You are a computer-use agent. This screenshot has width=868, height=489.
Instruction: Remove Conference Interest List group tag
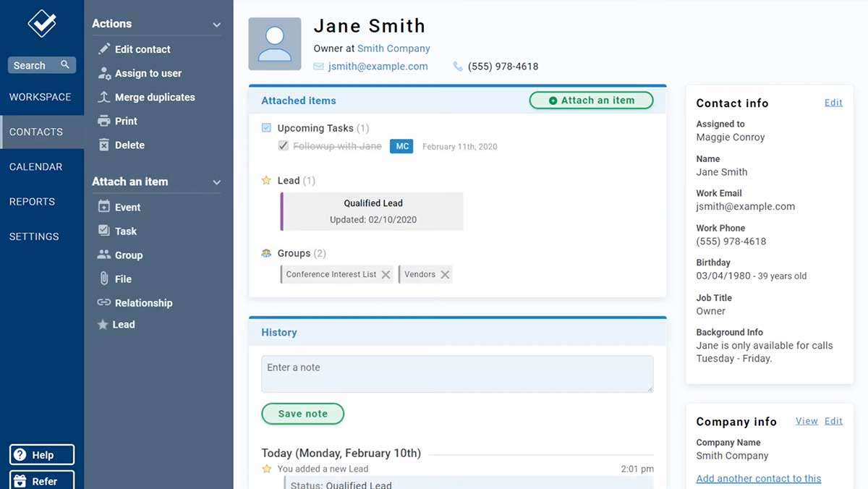386,274
